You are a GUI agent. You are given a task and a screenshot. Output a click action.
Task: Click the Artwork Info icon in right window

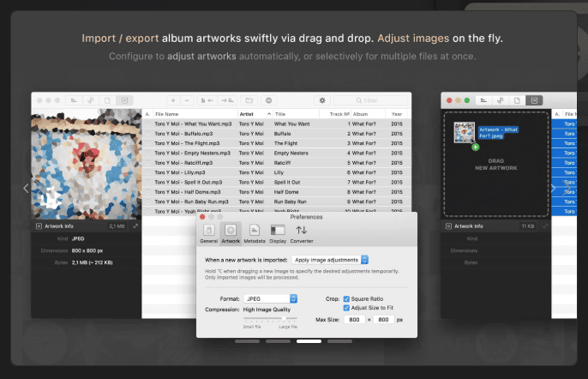tap(448, 226)
